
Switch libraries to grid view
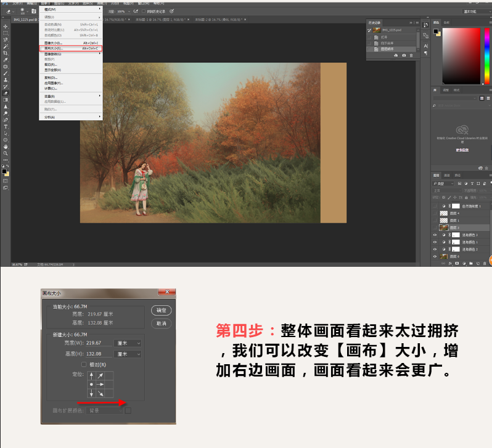click(482, 98)
